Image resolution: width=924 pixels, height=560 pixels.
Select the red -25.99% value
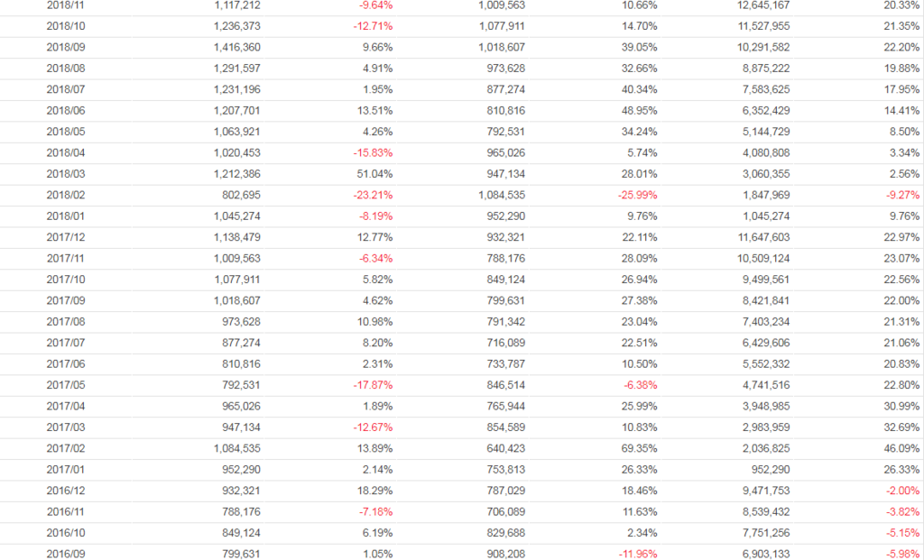coord(636,195)
